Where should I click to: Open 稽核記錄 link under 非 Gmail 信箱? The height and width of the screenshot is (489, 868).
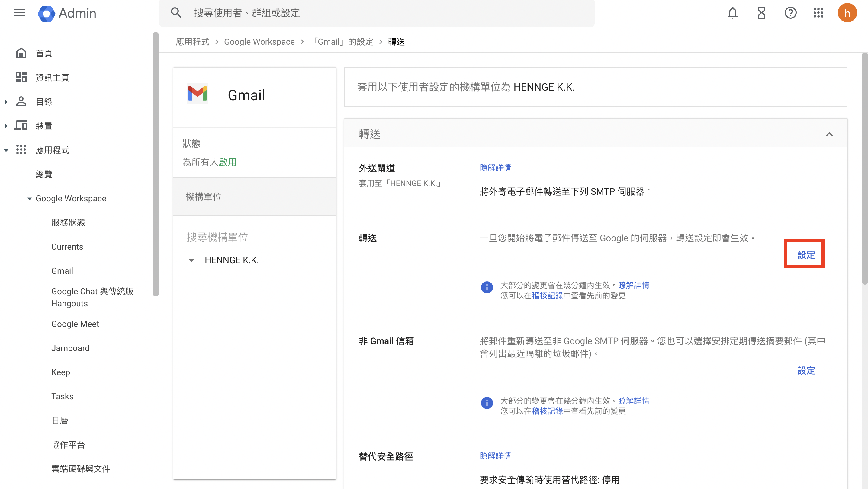pyautogui.click(x=547, y=411)
